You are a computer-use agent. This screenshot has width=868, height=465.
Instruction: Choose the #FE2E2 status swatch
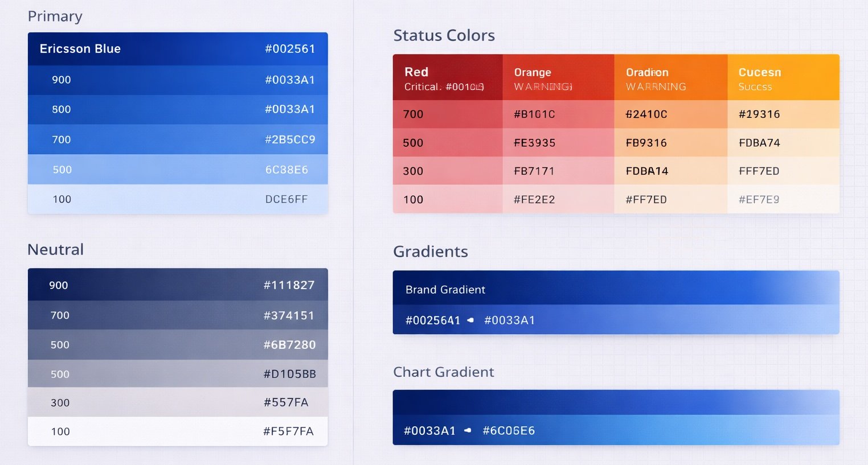559,199
